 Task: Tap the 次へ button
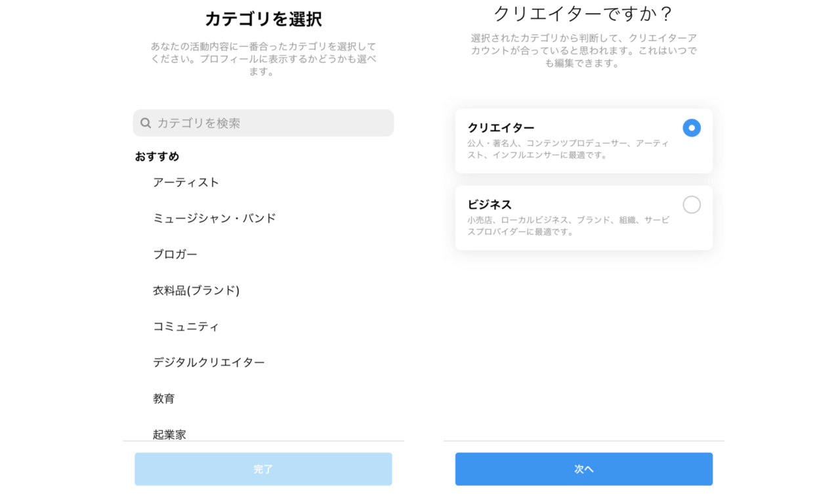click(x=583, y=469)
